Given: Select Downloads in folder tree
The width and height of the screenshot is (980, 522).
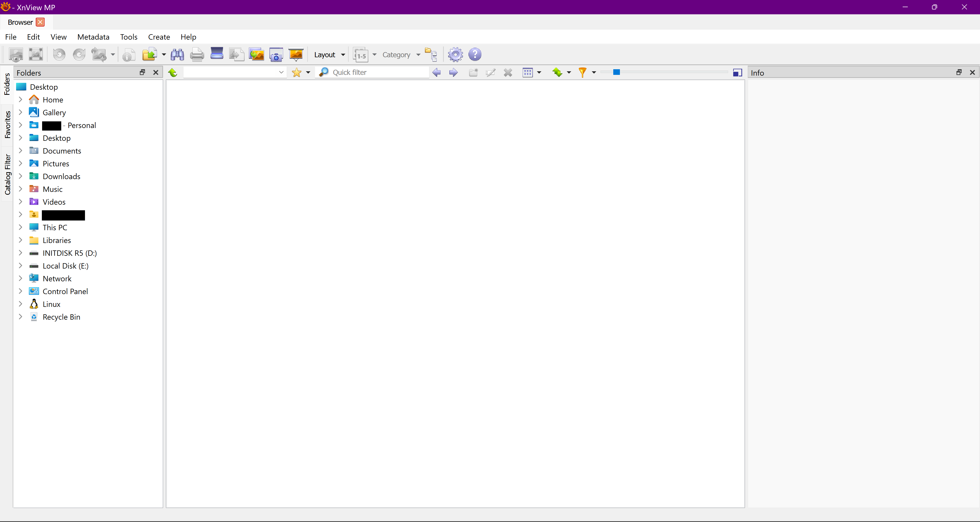Looking at the screenshot, I should [x=61, y=177].
